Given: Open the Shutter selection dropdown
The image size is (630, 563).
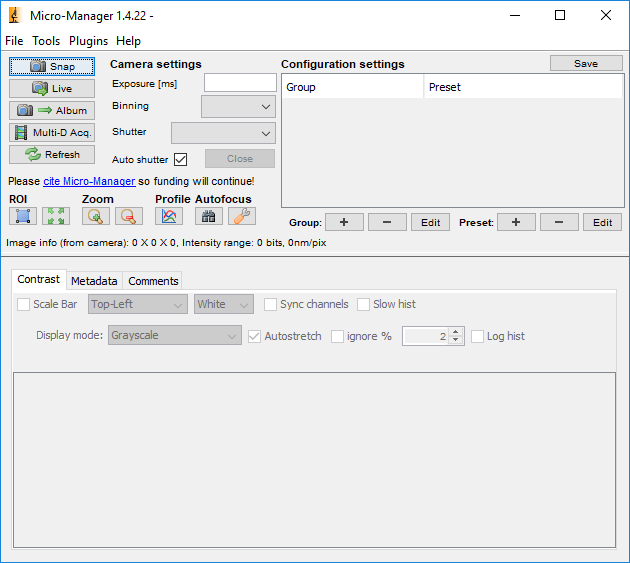Looking at the screenshot, I should (223, 133).
